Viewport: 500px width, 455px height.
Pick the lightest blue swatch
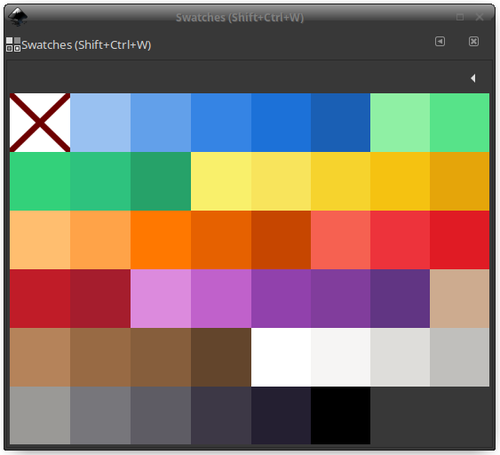click(100, 123)
